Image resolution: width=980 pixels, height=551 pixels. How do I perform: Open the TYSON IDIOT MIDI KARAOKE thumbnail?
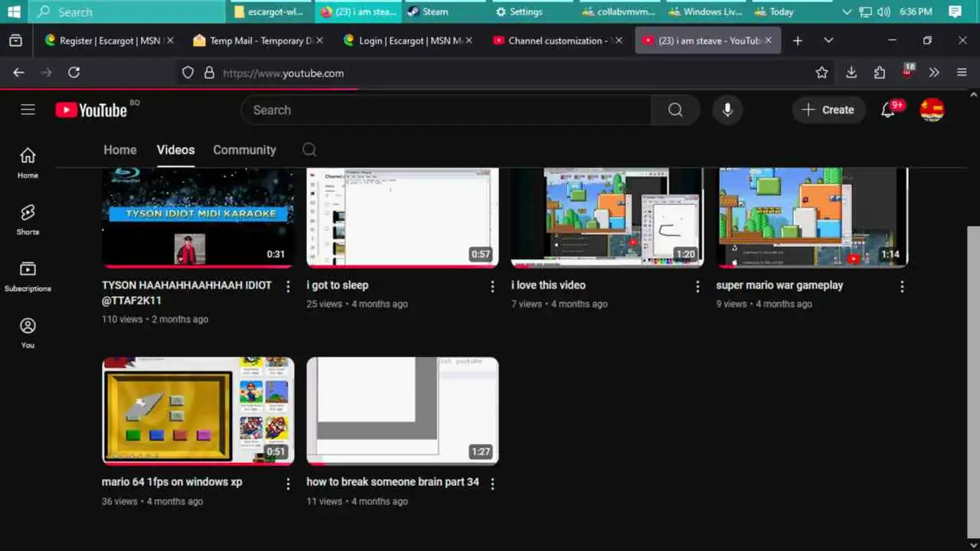pos(198,217)
